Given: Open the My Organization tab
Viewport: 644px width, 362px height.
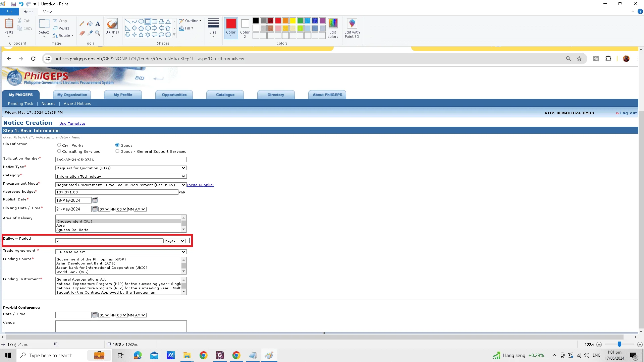Looking at the screenshot, I should (72, 95).
